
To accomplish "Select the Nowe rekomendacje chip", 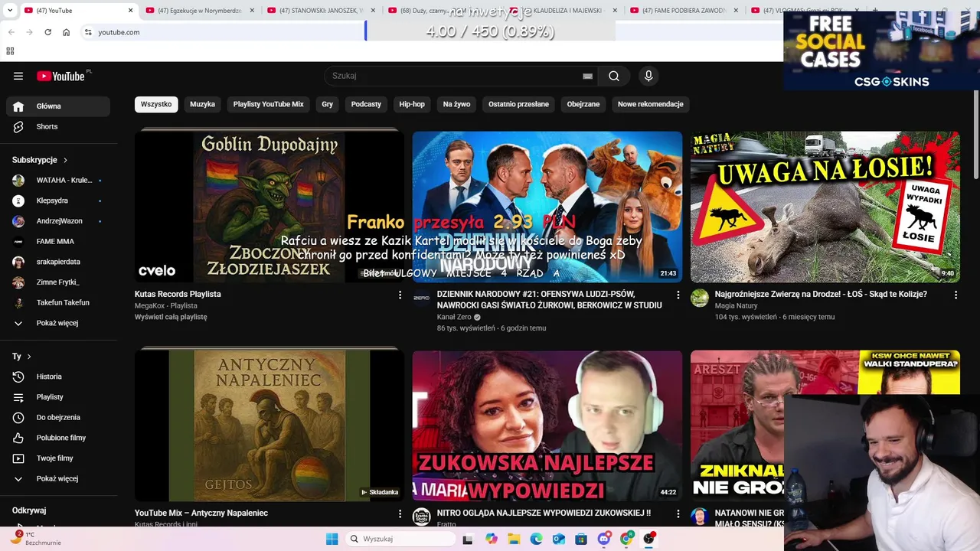I will (651, 104).
